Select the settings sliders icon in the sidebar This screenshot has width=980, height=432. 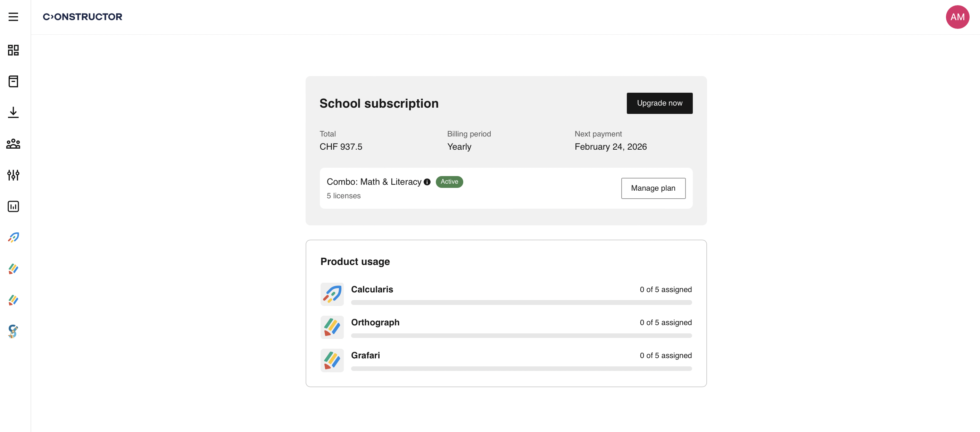click(13, 175)
